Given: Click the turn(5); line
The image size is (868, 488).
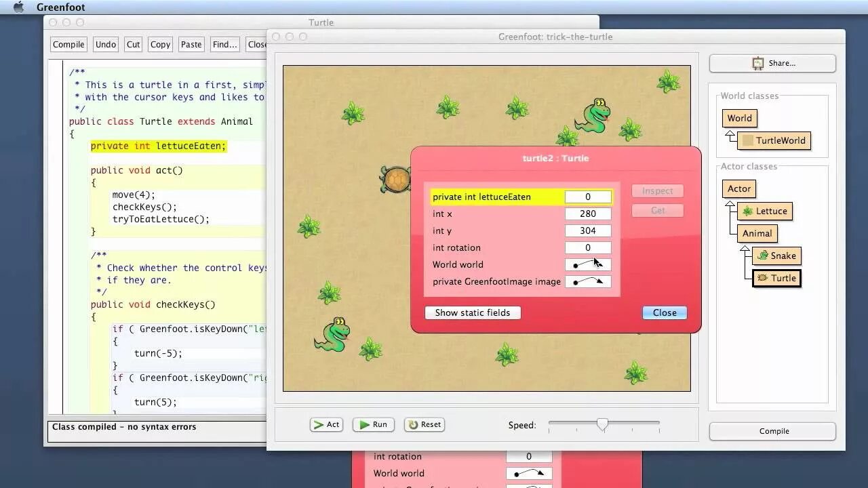Looking at the screenshot, I should tap(155, 402).
